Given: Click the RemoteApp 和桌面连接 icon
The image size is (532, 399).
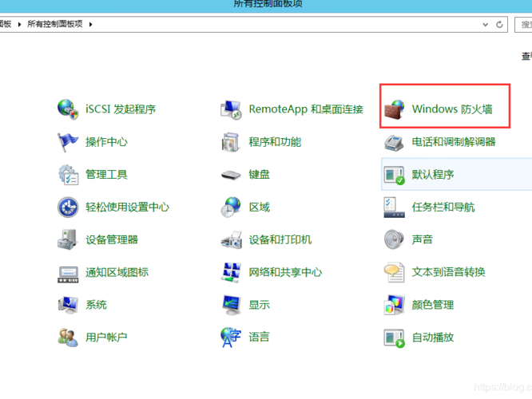Looking at the screenshot, I should tap(231, 109).
